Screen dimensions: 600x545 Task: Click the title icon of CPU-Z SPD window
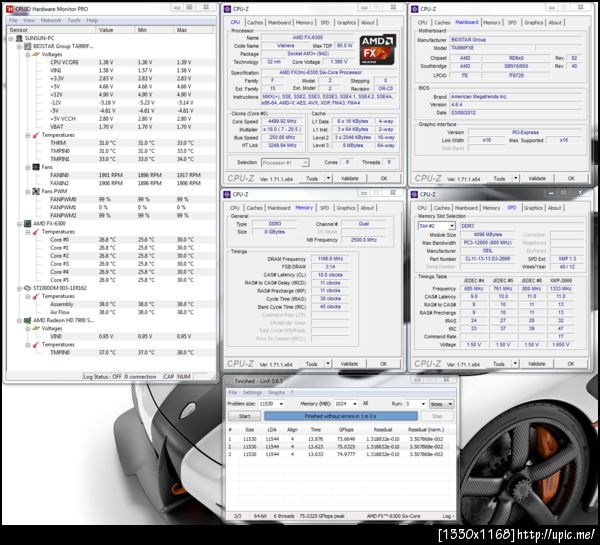[x=414, y=194]
